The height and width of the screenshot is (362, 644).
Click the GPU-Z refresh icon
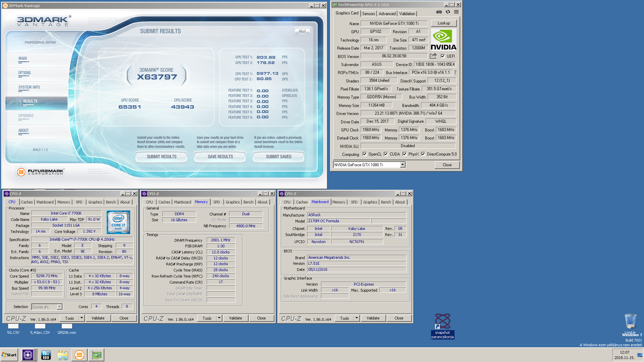[x=448, y=12]
